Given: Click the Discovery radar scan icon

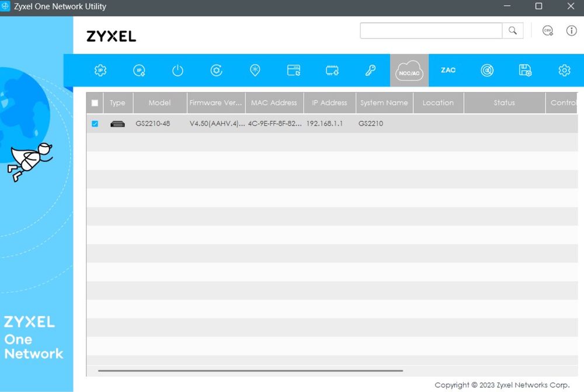Looking at the screenshot, I should click(x=487, y=70).
